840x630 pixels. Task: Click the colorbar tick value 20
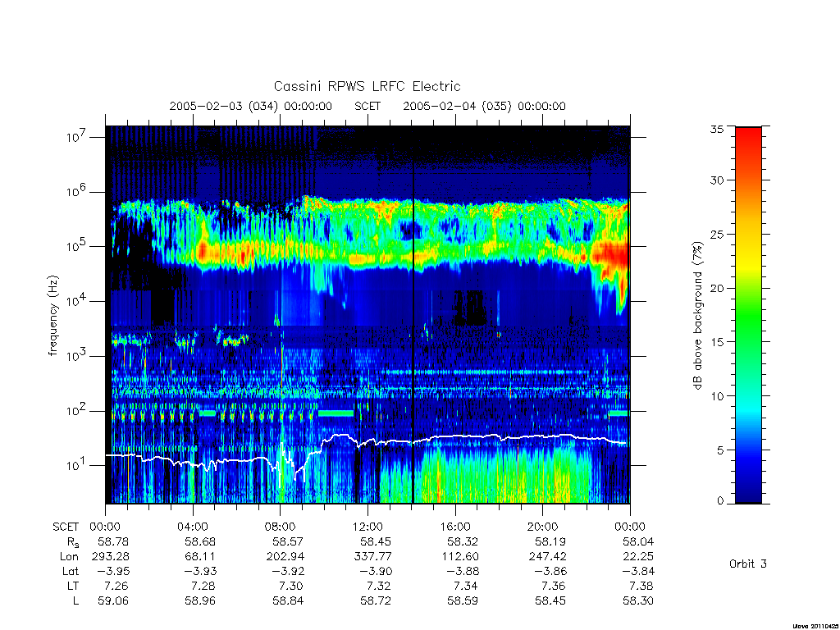point(716,288)
